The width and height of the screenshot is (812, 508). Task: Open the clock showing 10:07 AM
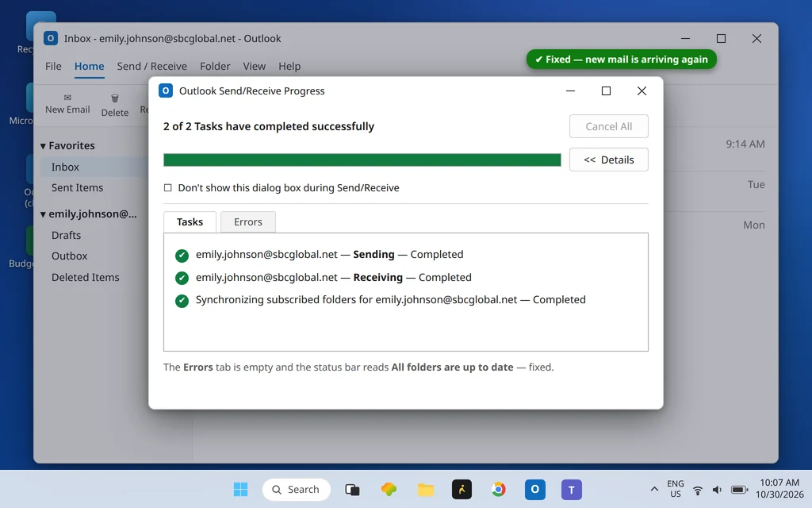(779, 489)
